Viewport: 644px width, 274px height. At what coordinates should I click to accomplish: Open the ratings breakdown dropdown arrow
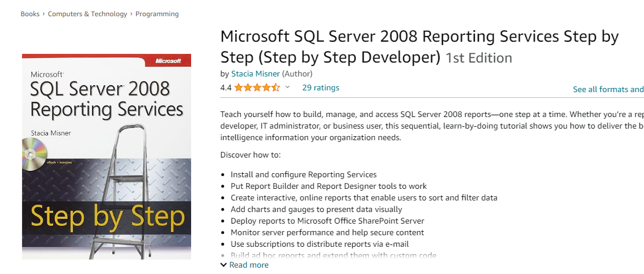pos(287,87)
